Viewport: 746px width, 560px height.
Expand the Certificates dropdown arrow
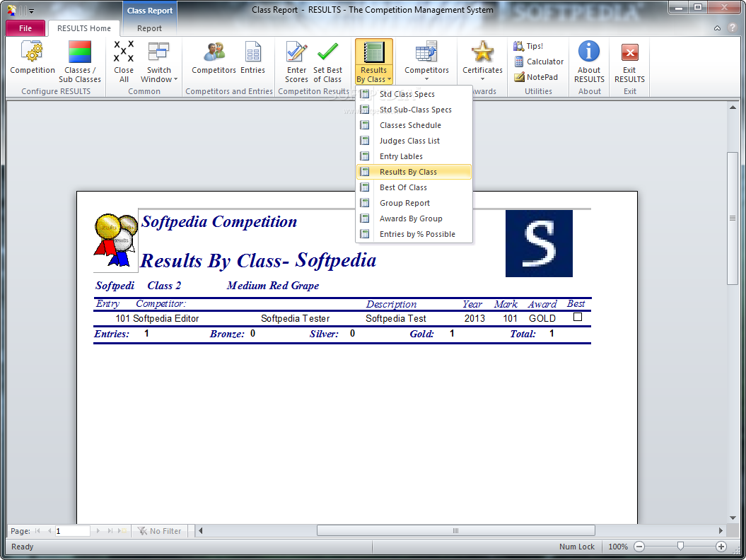(x=482, y=79)
